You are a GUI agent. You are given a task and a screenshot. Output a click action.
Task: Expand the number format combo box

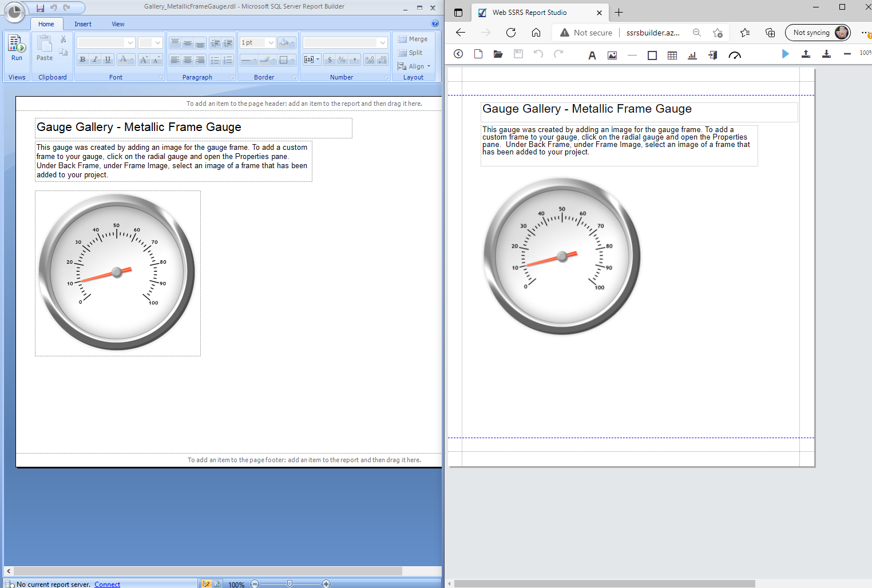point(382,42)
